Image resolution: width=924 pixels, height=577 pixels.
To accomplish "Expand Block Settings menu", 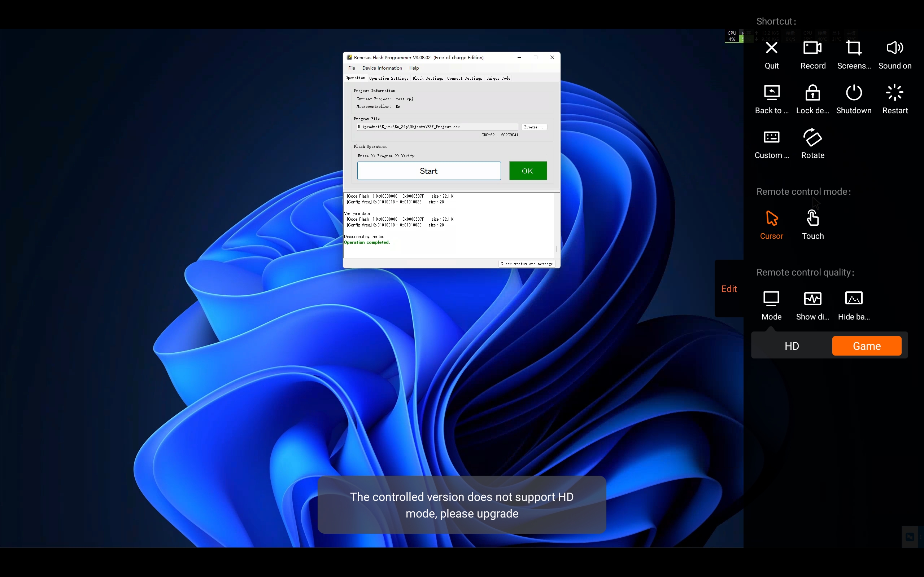I will (x=428, y=78).
